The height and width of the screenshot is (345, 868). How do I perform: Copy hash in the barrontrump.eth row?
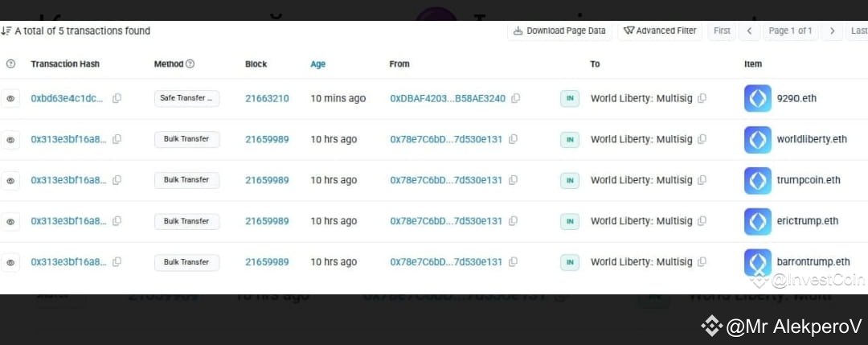tap(117, 262)
